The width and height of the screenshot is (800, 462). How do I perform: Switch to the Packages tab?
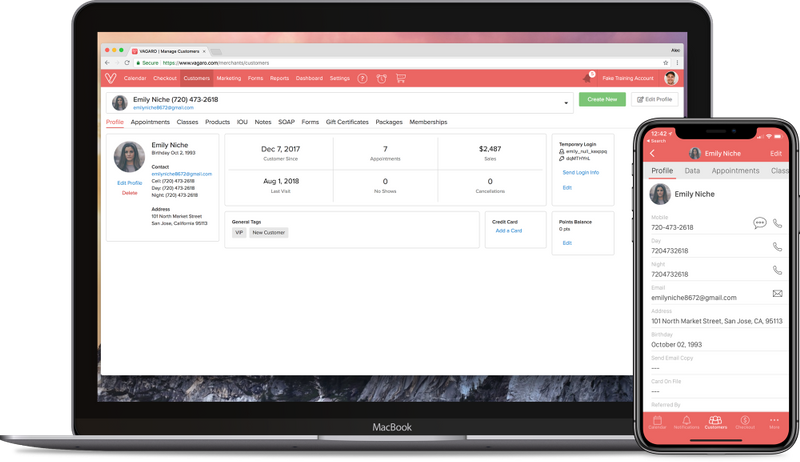coord(389,122)
